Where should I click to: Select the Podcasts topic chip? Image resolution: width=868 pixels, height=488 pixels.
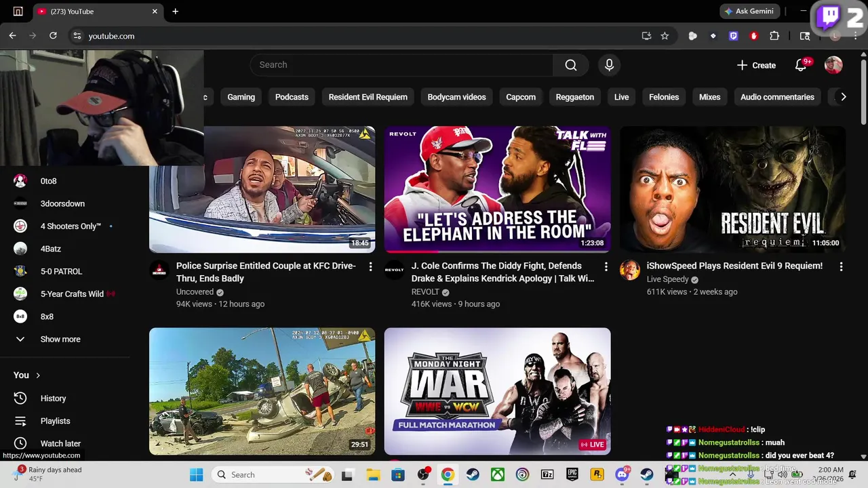292,97
